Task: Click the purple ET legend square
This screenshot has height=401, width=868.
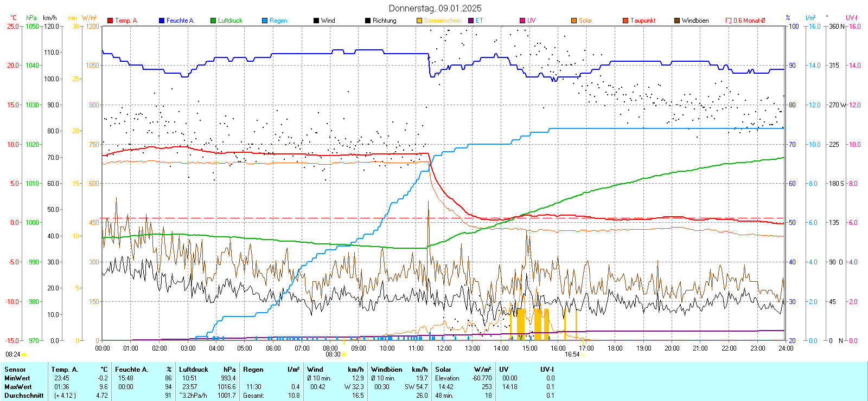Action: coord(471,21)
